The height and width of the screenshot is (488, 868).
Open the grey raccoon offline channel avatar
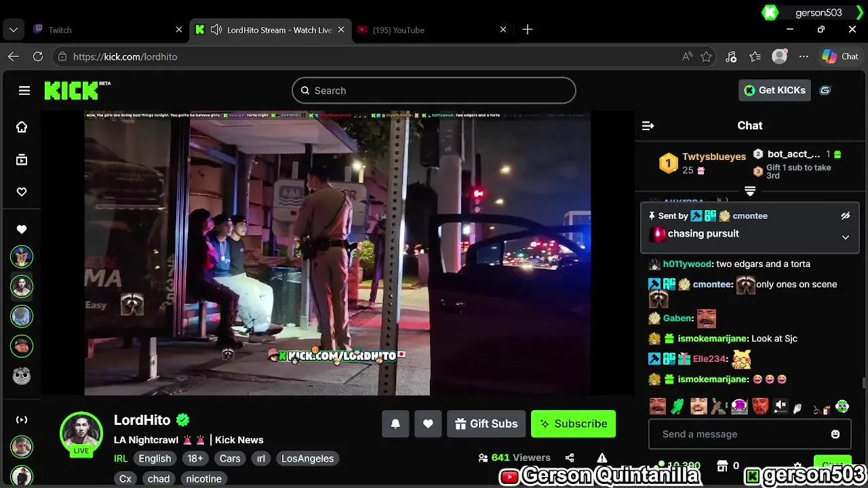tap(22, 375)
